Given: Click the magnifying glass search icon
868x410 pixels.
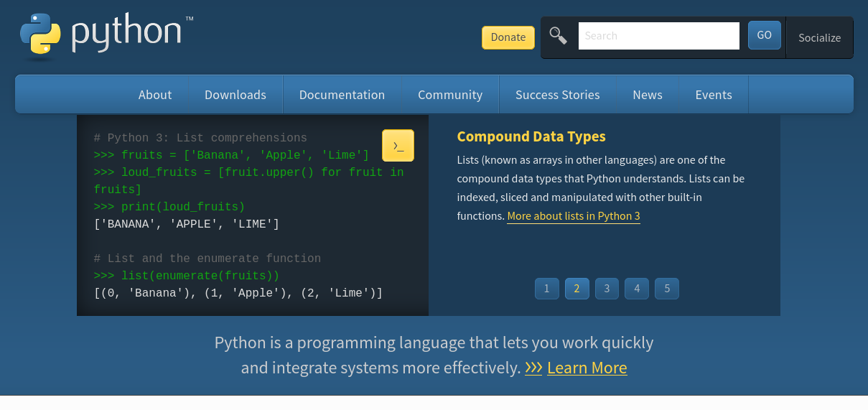Looking at the screenshot, I should (558, 35).
